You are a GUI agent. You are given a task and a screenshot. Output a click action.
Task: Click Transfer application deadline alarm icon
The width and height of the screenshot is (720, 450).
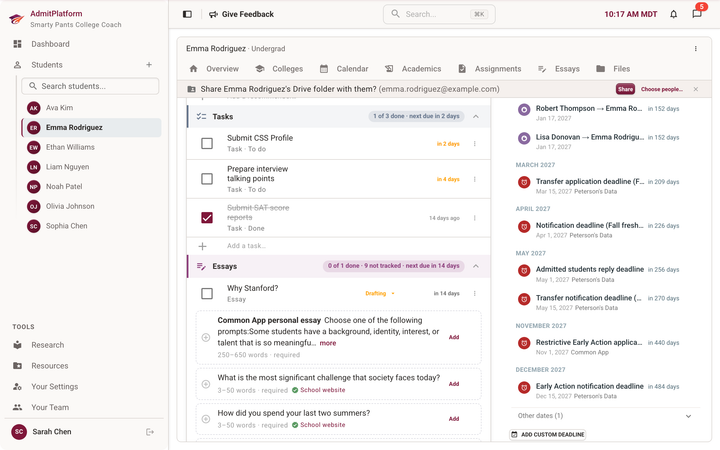524,182
